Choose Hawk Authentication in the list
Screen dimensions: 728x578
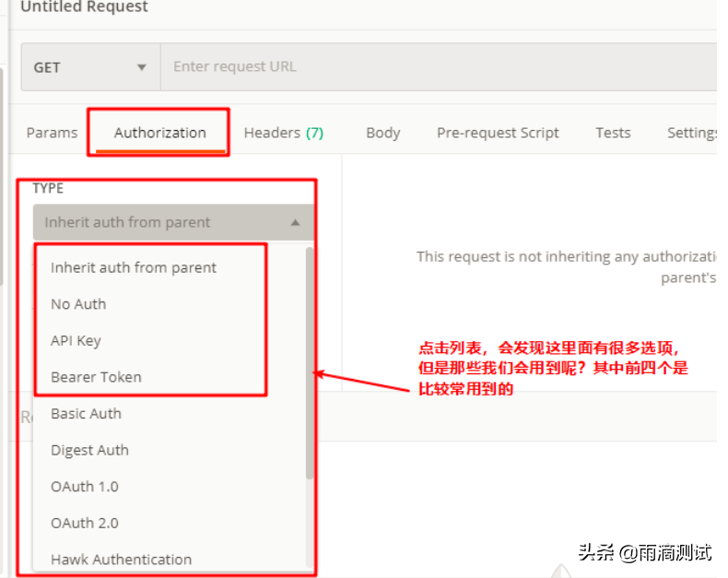coord(121,560)
